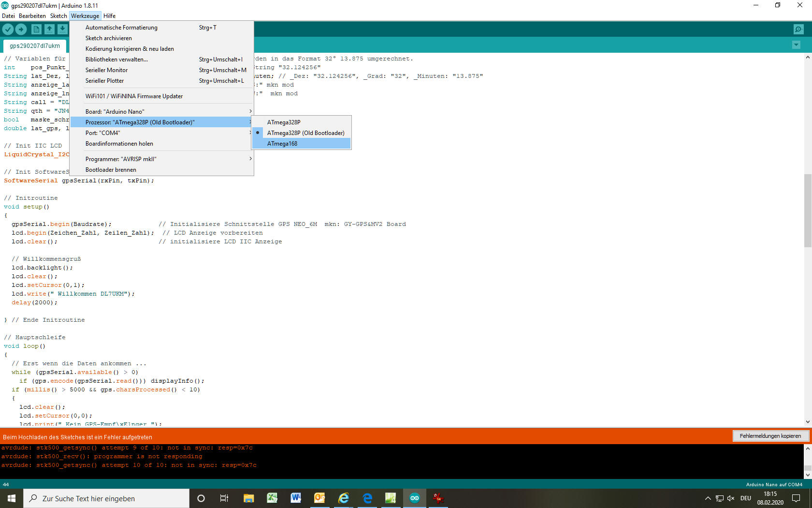Open Internet Explorer from the taskbar
Screen dimensions: 812x508
pyautogui.click(x=344, y=498)
